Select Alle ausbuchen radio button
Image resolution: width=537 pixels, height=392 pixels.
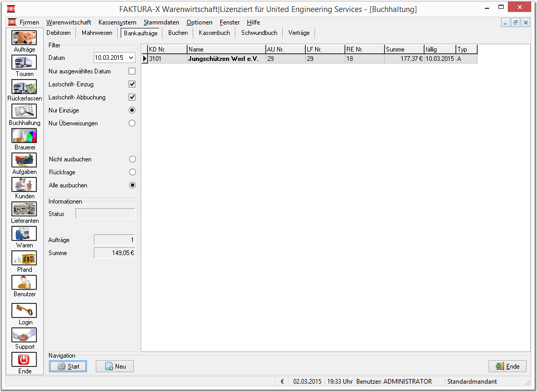[x=132, y=185]
